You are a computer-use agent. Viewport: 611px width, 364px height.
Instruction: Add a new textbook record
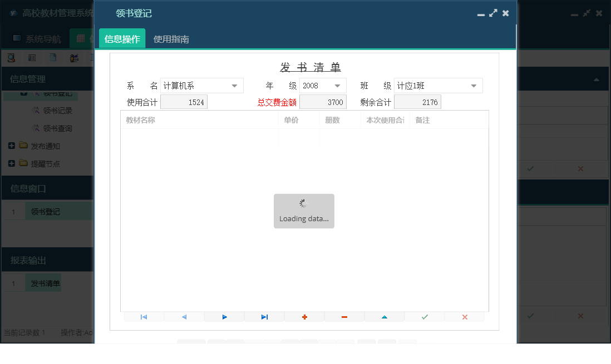click(304, 316)
